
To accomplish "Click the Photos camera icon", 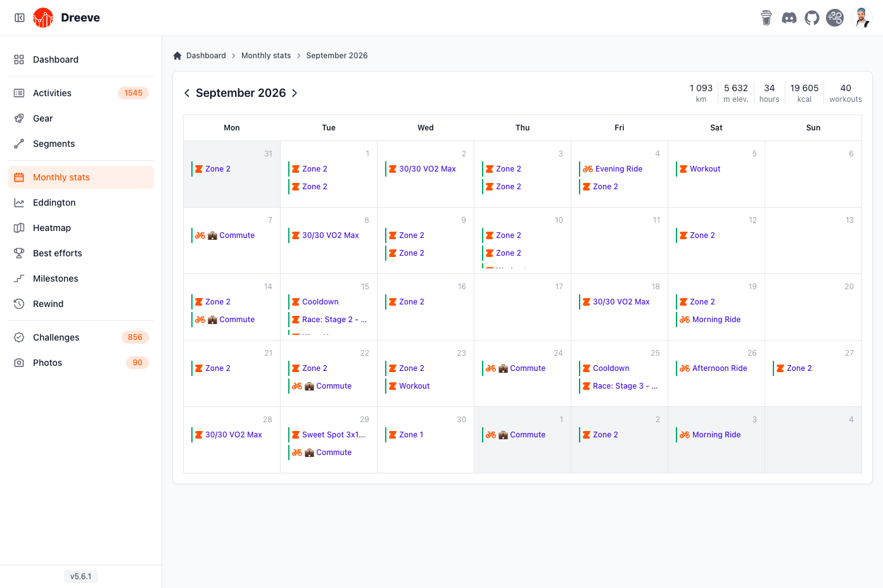I will [x=19, y=363].
